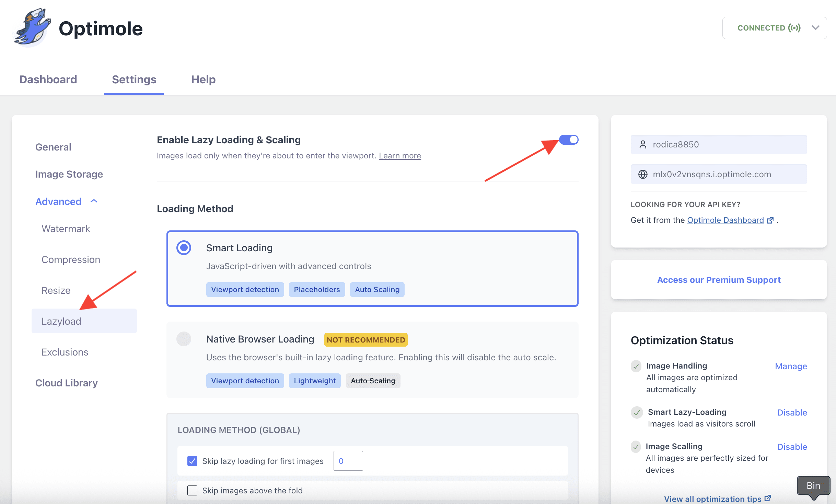
Task: Click the user profile icon beside rodica8850
Action: coord(643,144)
